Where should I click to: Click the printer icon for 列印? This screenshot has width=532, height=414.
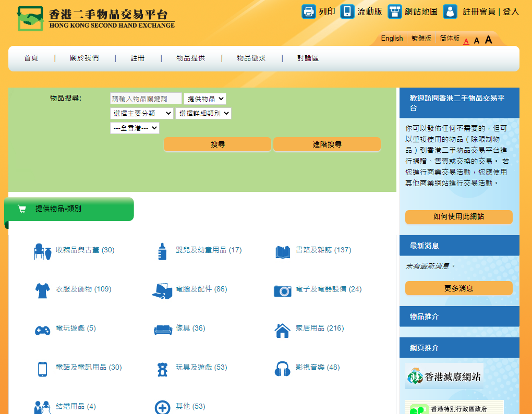[309, 11]
